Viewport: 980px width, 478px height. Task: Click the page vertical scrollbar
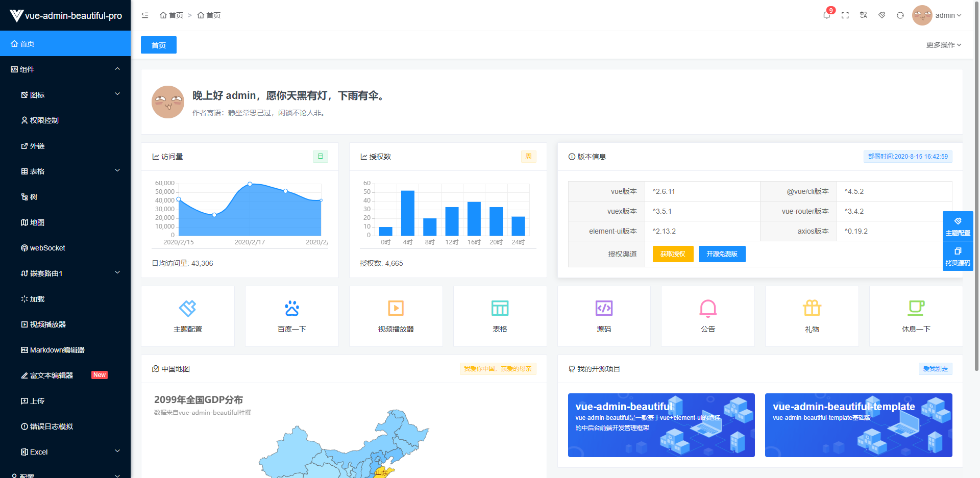(977, 186)
